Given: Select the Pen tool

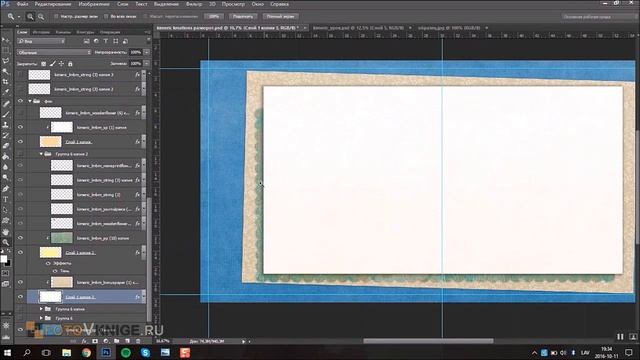Looking at the screenshot, I should point(5,189).
